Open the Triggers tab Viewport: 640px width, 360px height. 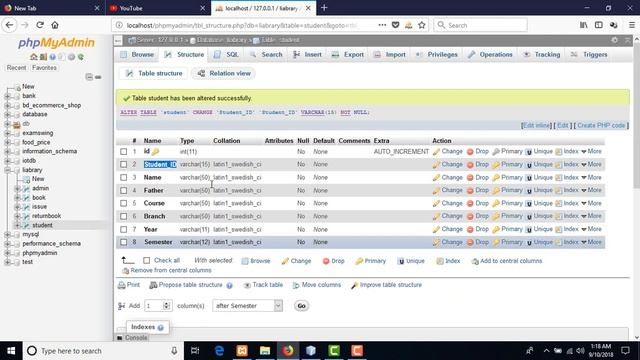tap(589, 54)
